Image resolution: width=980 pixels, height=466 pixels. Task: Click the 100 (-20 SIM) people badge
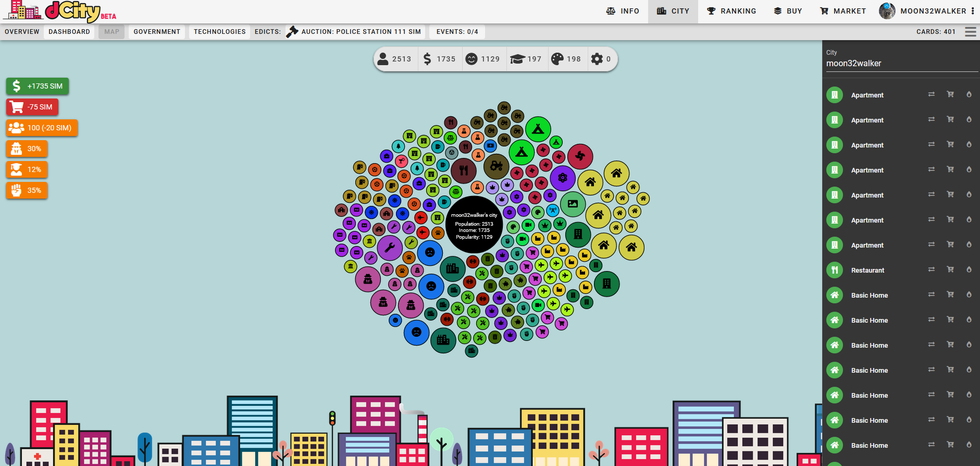tap(42, 128)
